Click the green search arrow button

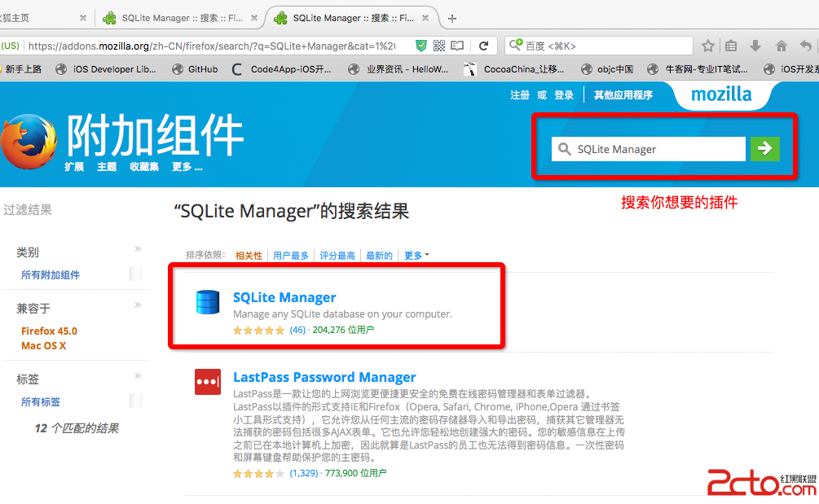[764, 149]
